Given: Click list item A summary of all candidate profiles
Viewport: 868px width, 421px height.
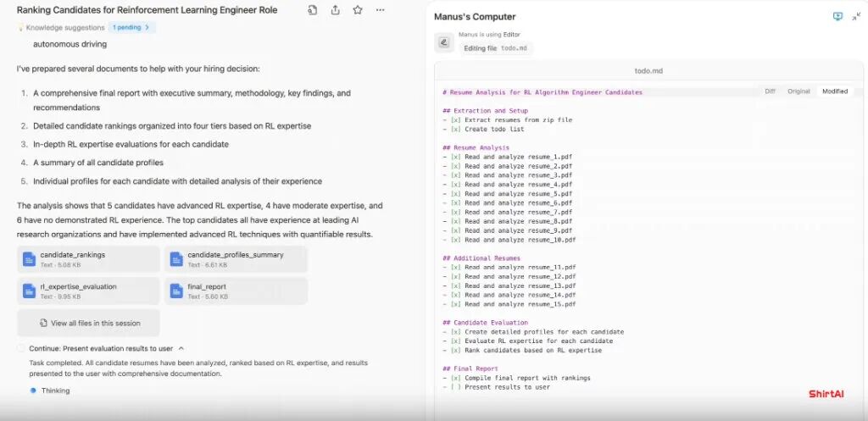Looking at the screenshot, I should (x=98, y=163).
